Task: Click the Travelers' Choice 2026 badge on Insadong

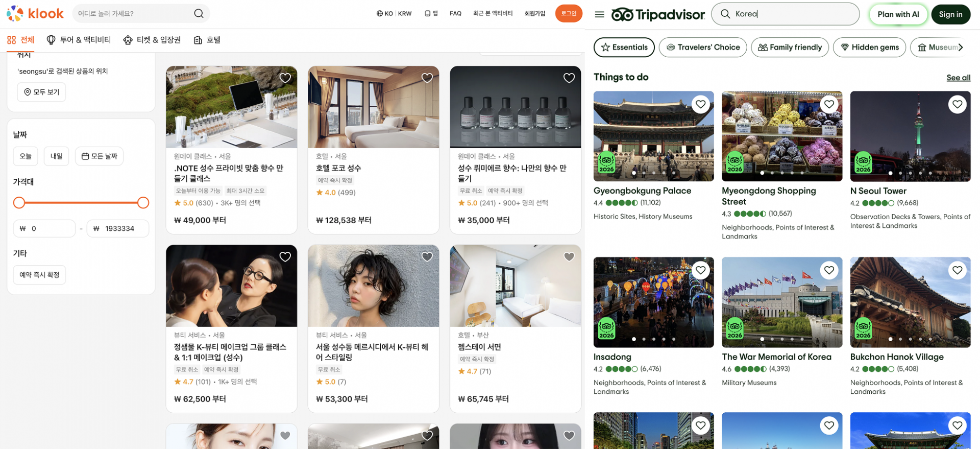Action: click(x=606, y=329)
